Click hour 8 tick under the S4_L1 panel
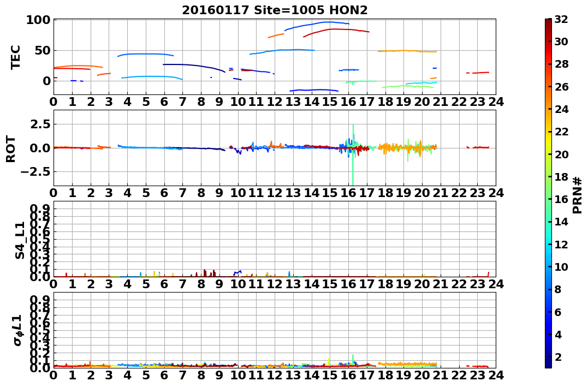The height and width of the screenshot is (387, 588). (201, 284)
